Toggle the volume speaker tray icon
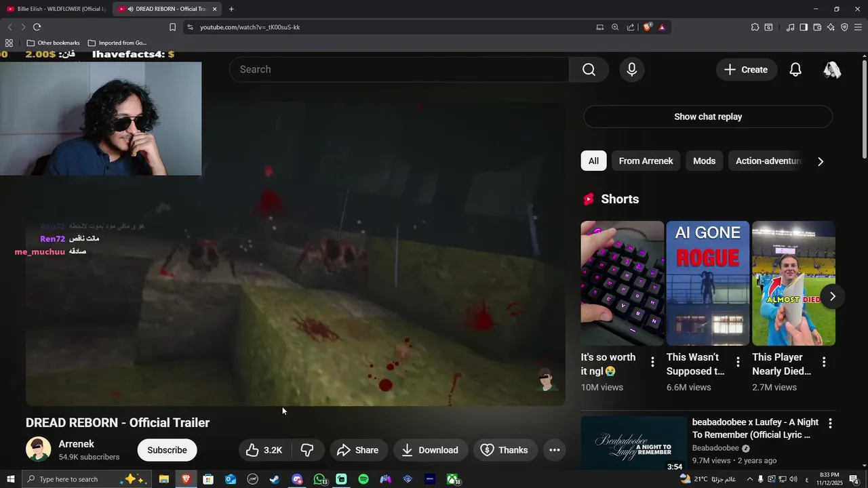Screen dimensions: 868x488 pos(793,479)
